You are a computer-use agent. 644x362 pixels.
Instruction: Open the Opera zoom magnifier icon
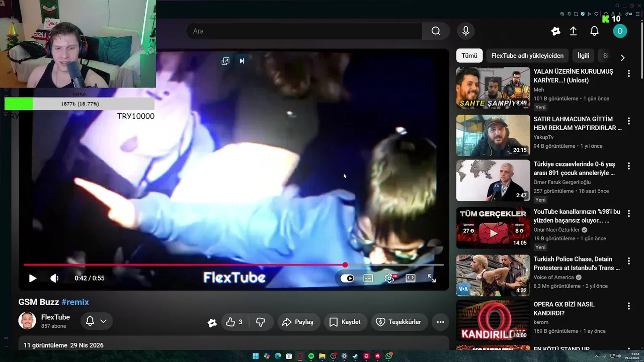click(x=562, y=14)
